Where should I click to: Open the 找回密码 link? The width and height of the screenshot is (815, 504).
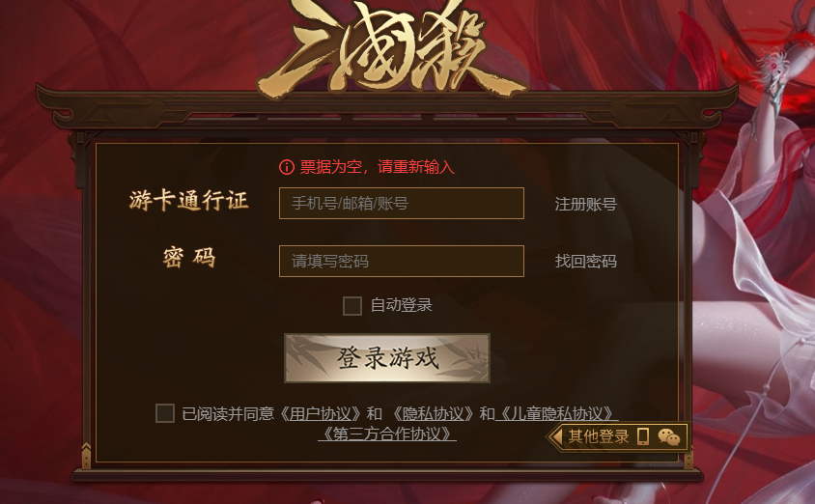point(586,261)
